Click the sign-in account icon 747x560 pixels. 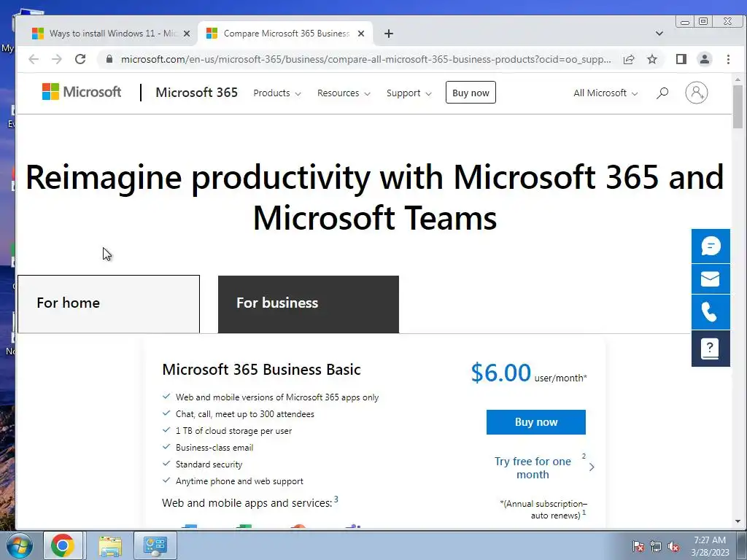(x=696, y=93)
